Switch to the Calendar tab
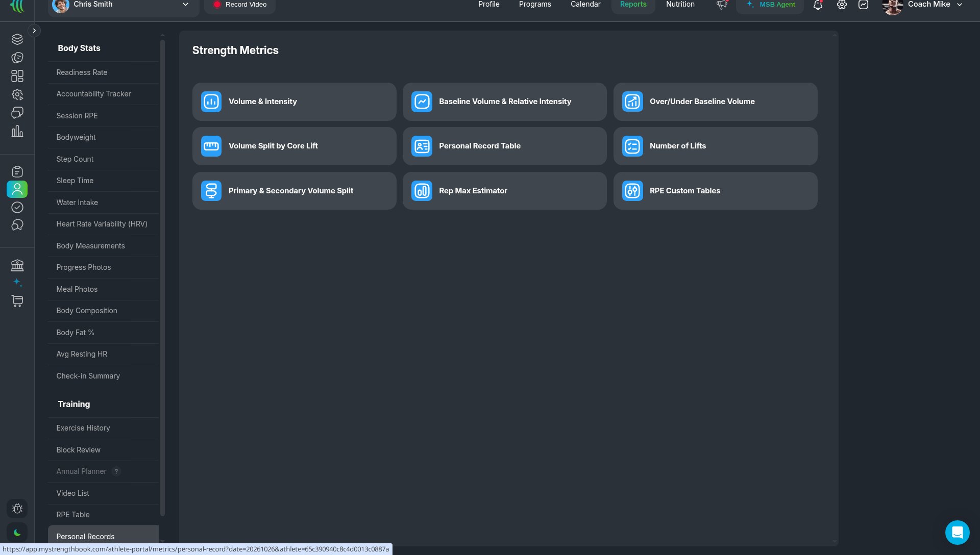 point(585,5)
